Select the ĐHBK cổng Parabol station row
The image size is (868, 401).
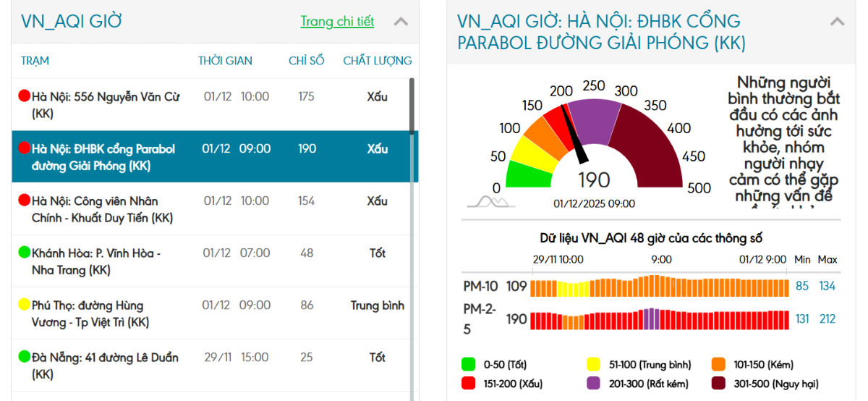coord(210,156)
